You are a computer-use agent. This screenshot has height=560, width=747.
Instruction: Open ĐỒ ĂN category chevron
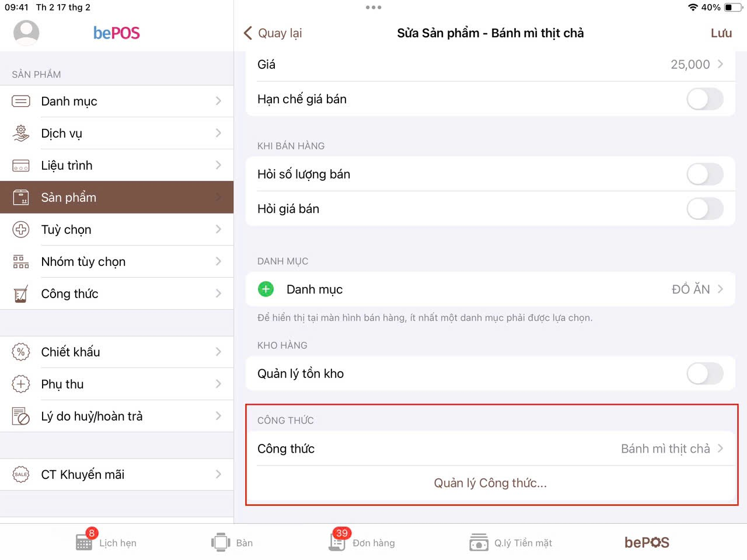tap(720, 289)
